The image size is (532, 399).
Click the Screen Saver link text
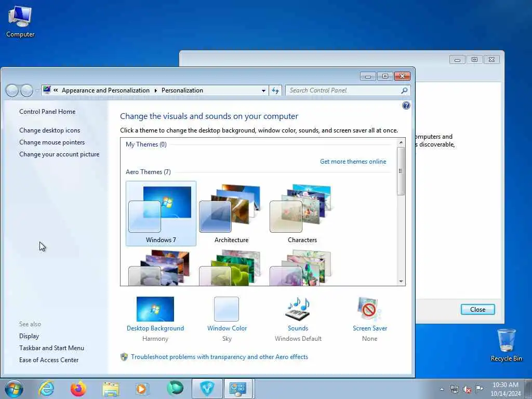tap(370, 328)
